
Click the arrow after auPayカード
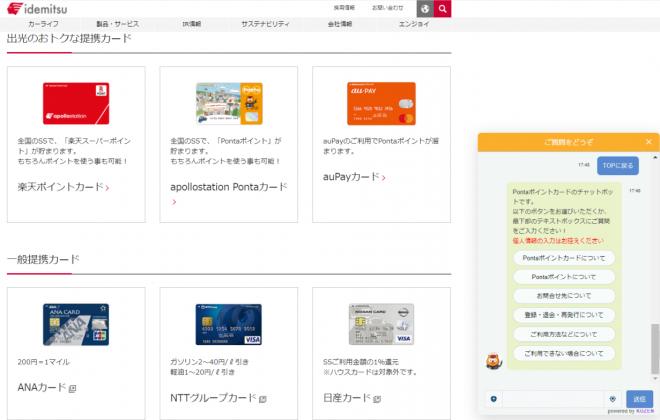[383, 178]
